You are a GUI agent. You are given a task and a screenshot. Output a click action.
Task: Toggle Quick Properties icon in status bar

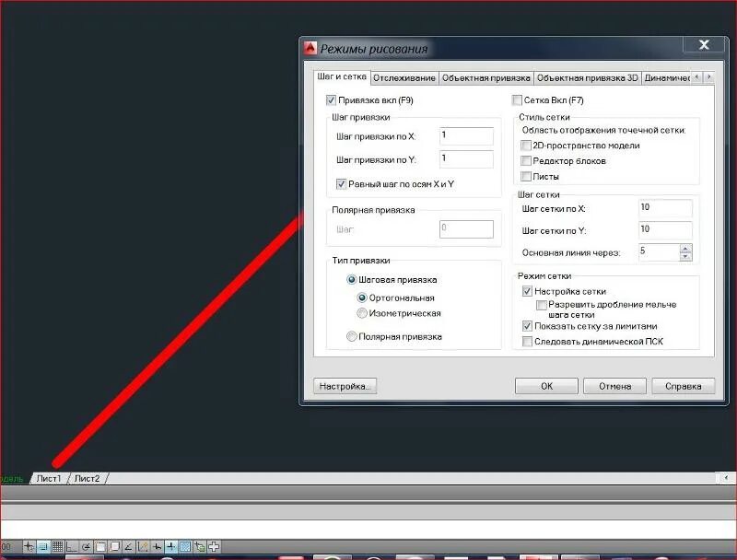click(x=199, y=546)
